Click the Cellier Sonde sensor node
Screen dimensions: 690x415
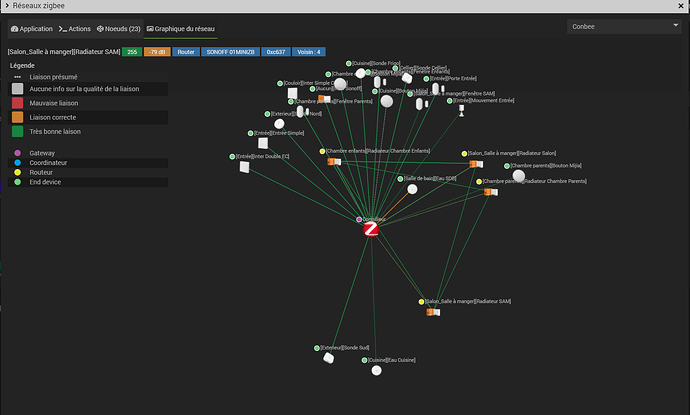point(407,78)
